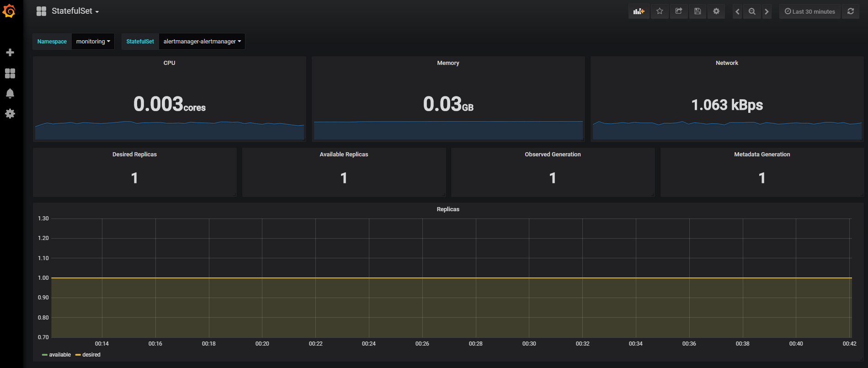Click the 0.03 GB memory value
Image resolution: width=868 pixels, height=368 pixels.
pos(448,104)
